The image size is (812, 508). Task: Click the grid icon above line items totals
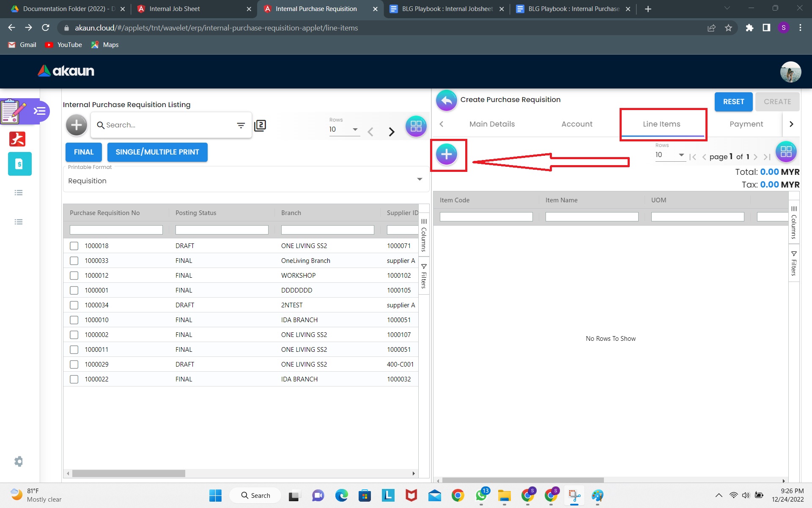coord(786,152)
